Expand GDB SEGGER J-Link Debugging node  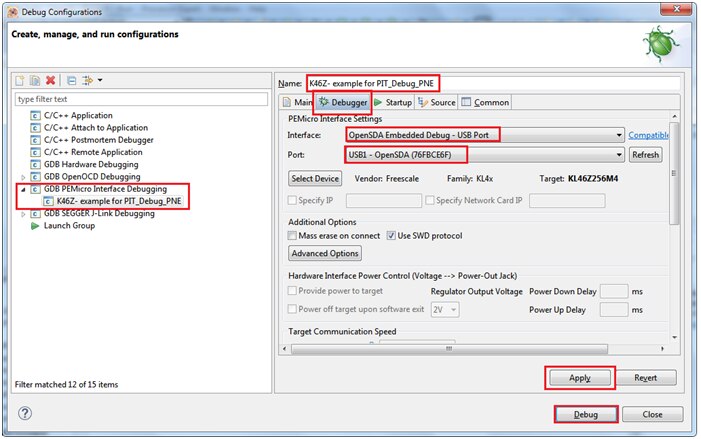pos(23,214)
